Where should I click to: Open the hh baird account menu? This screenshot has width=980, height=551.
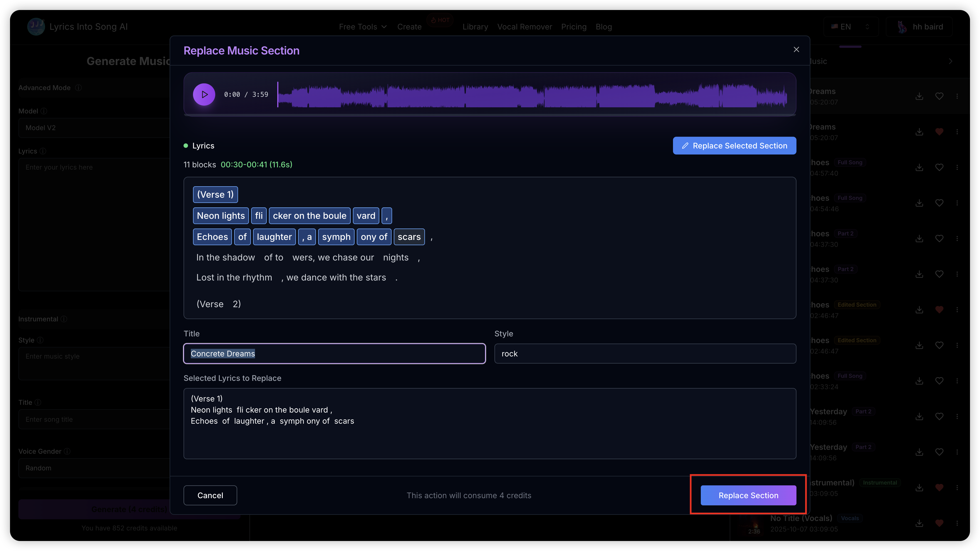click(x=919, y=27)
